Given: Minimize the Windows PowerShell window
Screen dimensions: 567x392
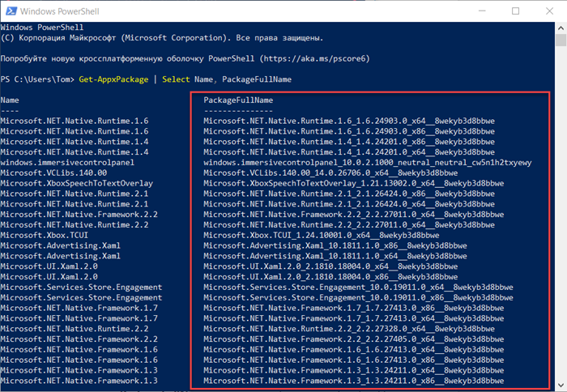Looking at the screenshot, I should tap(482, 11).
